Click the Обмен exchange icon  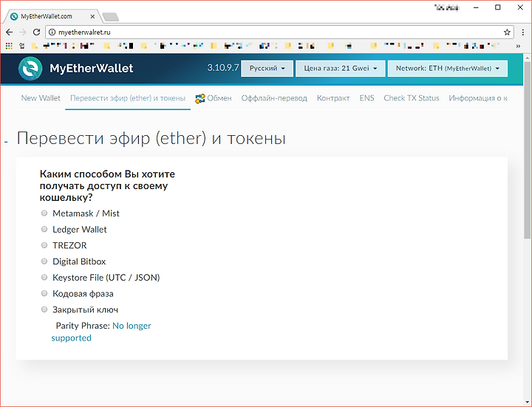pyautogui.click(x=199, y=98)
